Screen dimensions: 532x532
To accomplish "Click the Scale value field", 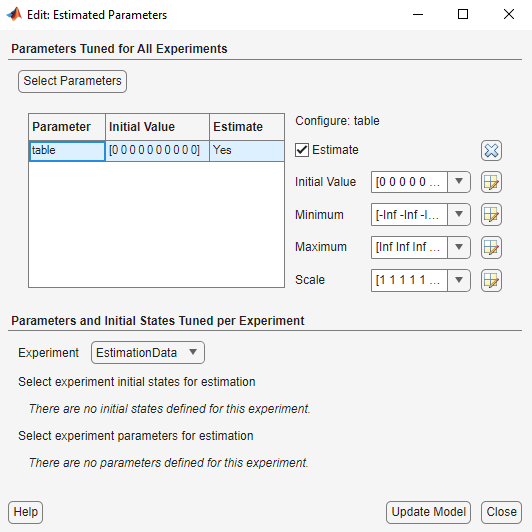I will (x=409, y=280).
